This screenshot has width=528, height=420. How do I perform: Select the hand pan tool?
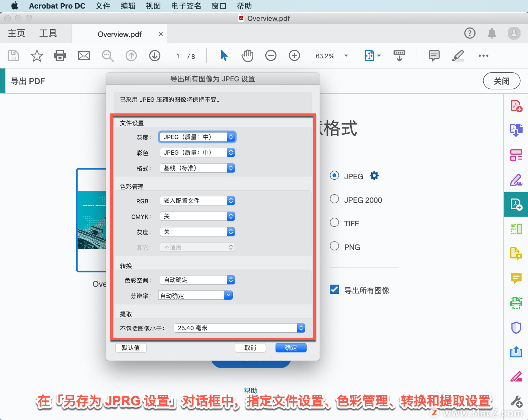tap(247, 56)
